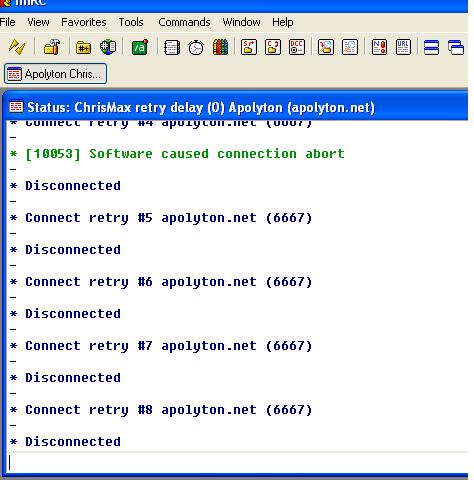The height and width of the screenshot is (480, 474).
Task: Open the Window menu
Action: pos(241,22)
